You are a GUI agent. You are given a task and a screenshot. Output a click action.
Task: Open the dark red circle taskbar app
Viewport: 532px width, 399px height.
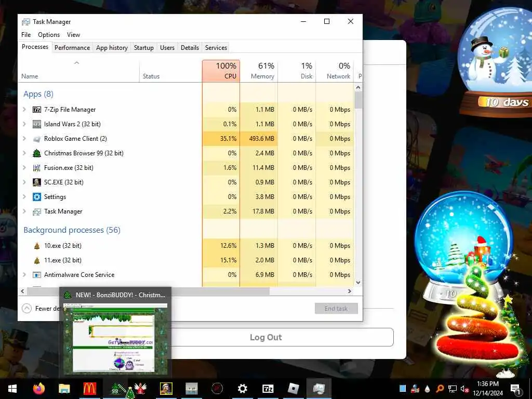(217, 389)
